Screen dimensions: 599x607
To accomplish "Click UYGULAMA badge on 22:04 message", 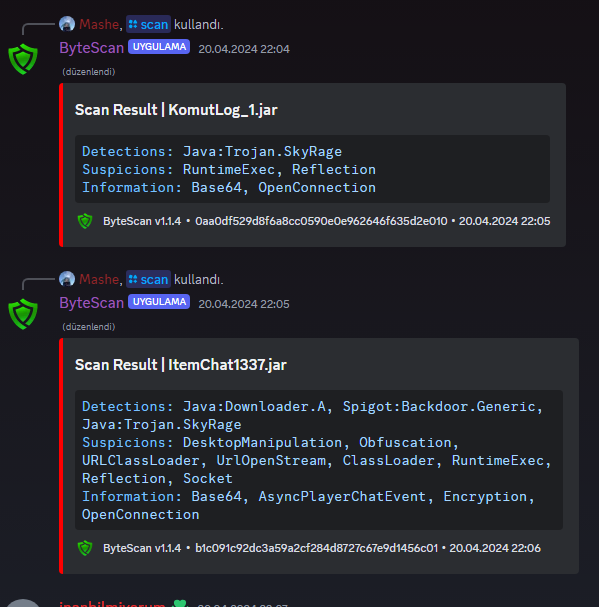I will [x=159, y=47].
